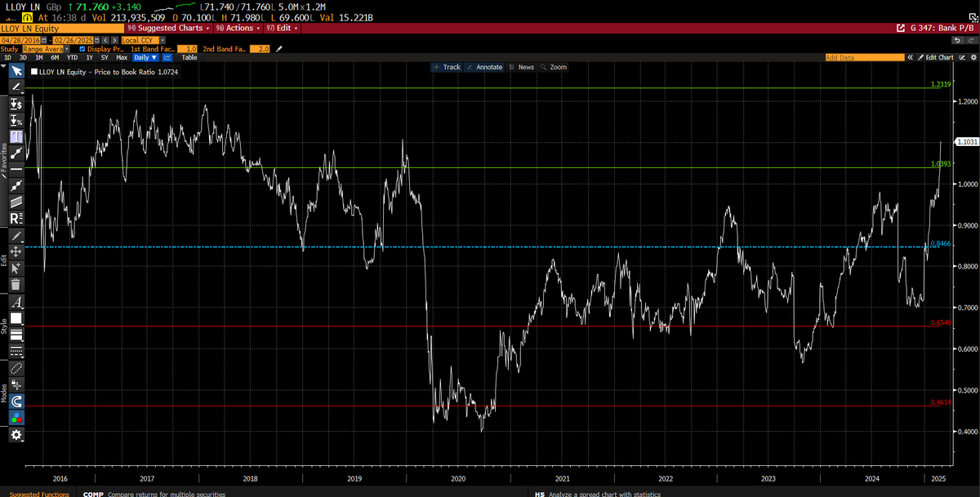Choose the percent change measure tool
The image size is (980, 497).
(16, 121)
